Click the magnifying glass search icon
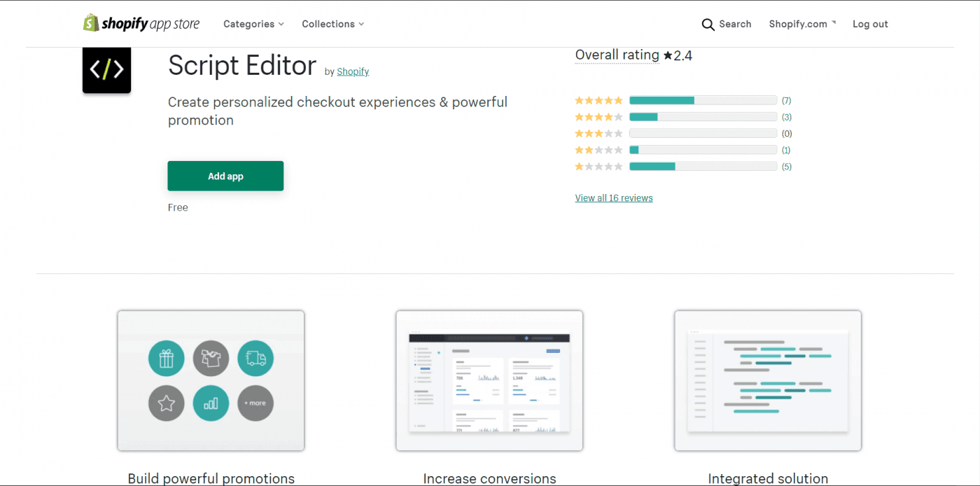 pyautogui.click(x=708, y=25)
